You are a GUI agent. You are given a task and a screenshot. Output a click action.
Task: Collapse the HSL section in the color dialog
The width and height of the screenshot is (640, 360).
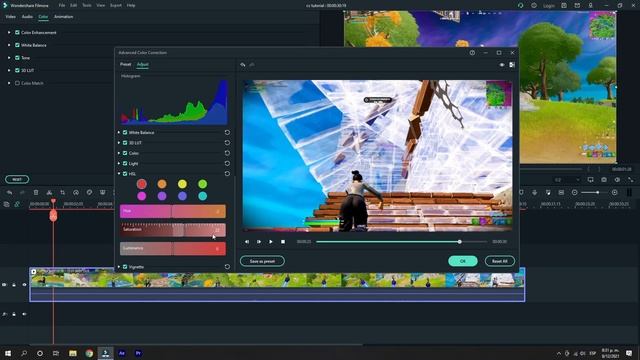click(119, 173)
